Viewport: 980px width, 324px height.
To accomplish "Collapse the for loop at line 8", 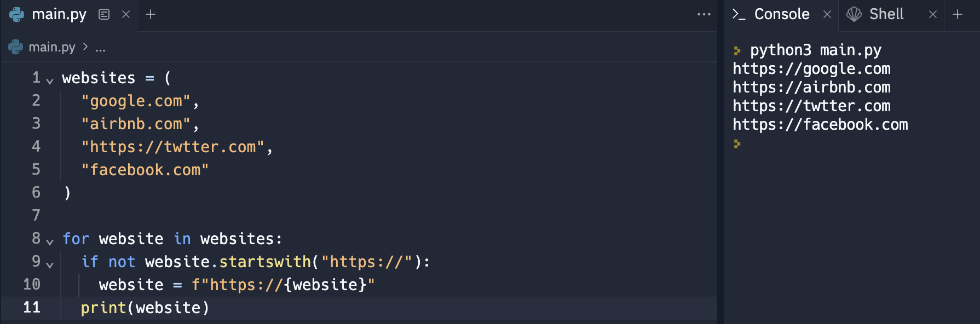I will point(50,242).
